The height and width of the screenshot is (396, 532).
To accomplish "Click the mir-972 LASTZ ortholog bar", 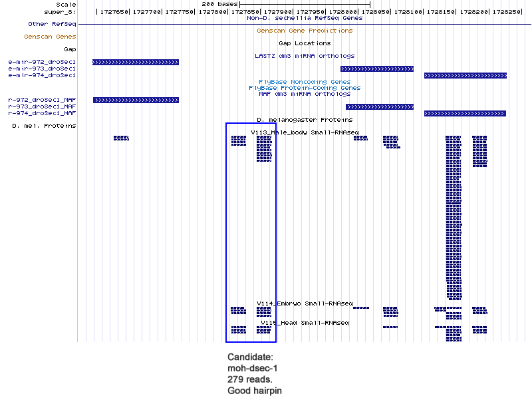I will [136, 62].
